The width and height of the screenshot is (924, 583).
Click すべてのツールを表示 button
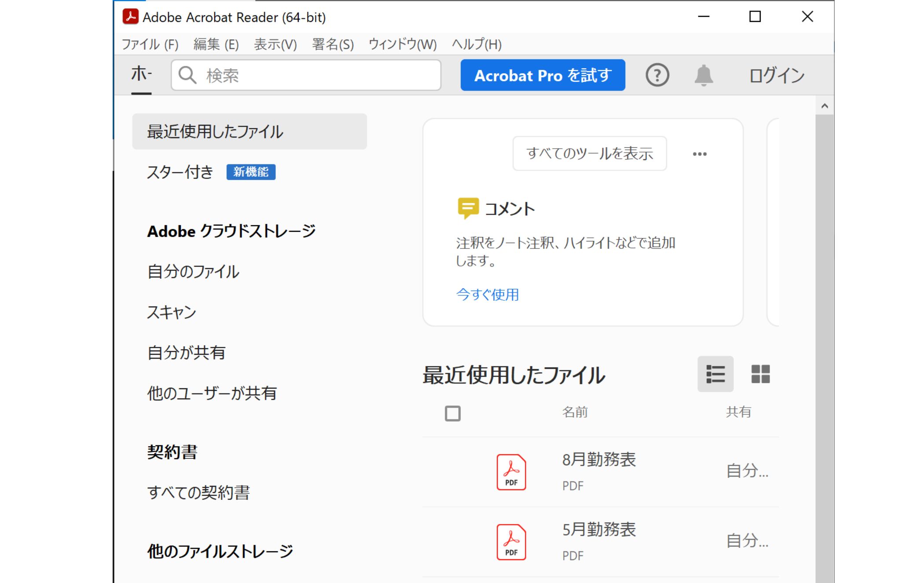pos(590,153)
